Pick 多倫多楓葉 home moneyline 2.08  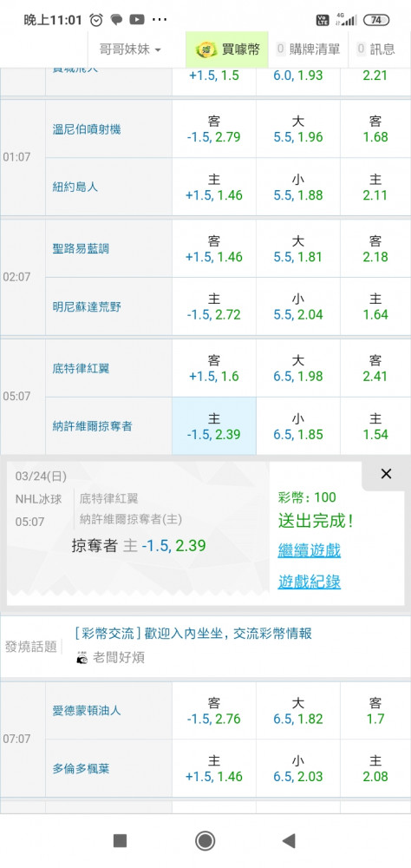(x=375, y=768)
